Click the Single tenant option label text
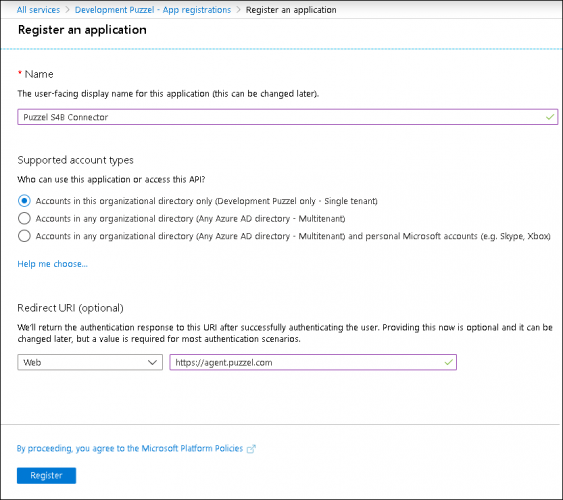This screenshot has width=563, height=500. point(206,201)
